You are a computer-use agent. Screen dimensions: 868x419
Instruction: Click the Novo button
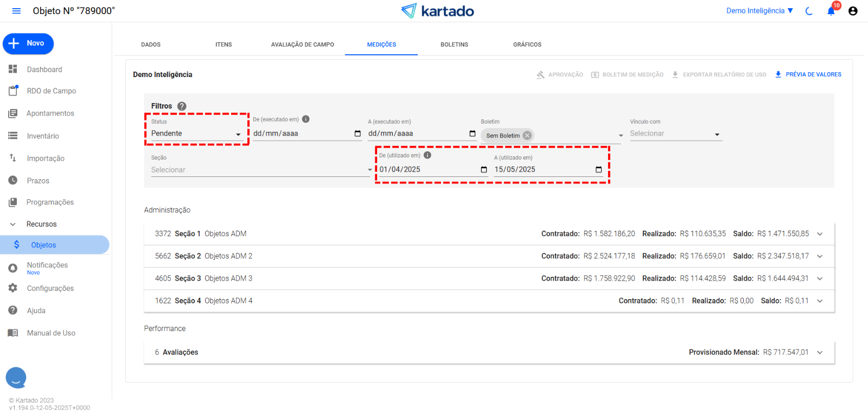[28, 43]
